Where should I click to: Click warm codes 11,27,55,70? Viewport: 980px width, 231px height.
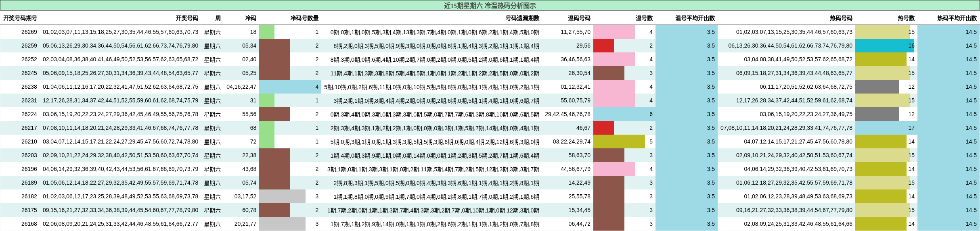tap(575, 32)
